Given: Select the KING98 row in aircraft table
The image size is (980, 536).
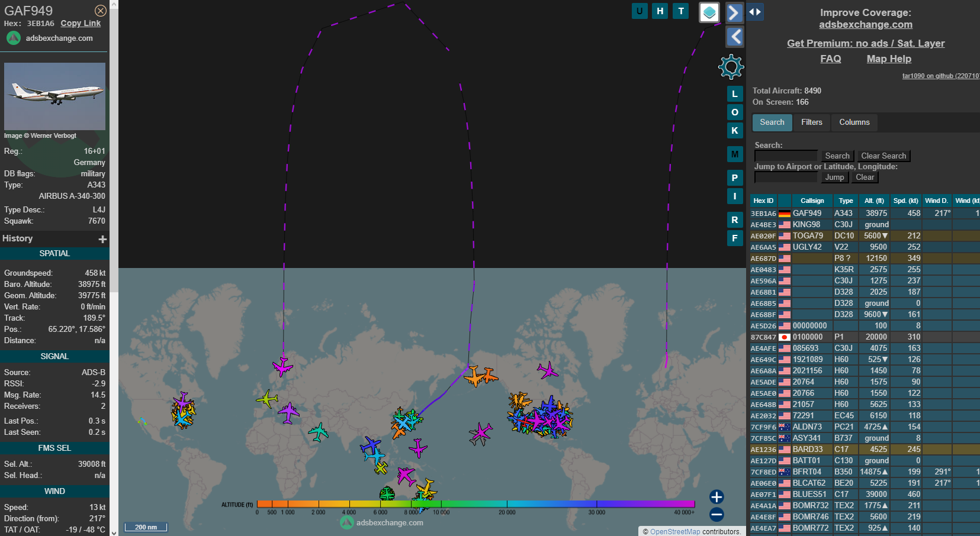Looking at the screenshot, I should click(x=865, y=225).
